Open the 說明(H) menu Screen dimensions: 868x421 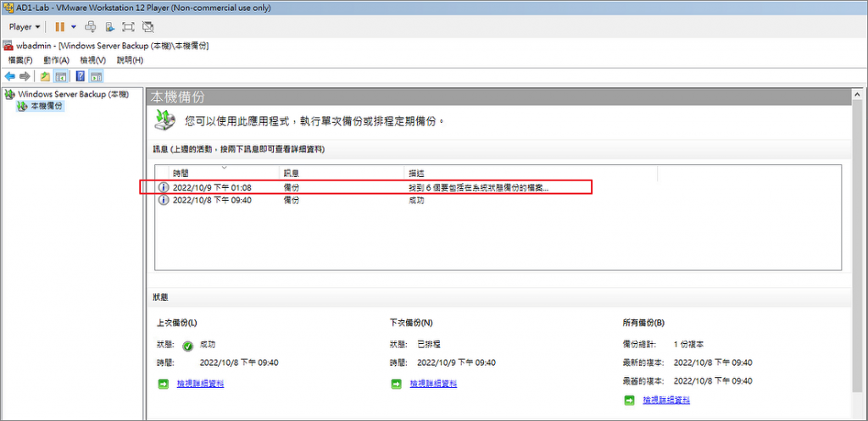pos(130,60)
